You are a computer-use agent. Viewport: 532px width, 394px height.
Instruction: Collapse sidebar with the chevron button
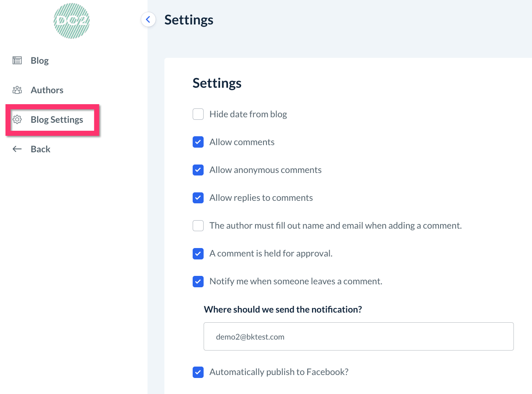(148, 19)
